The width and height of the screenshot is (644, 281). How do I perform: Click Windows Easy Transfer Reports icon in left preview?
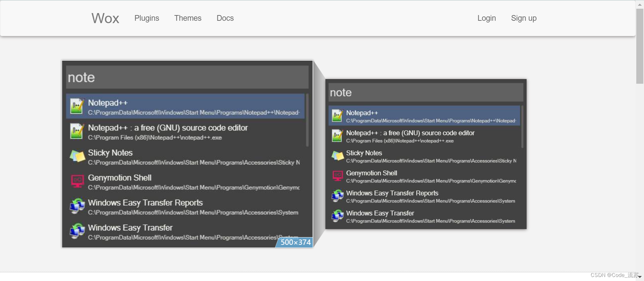click(x=77, y=206)
